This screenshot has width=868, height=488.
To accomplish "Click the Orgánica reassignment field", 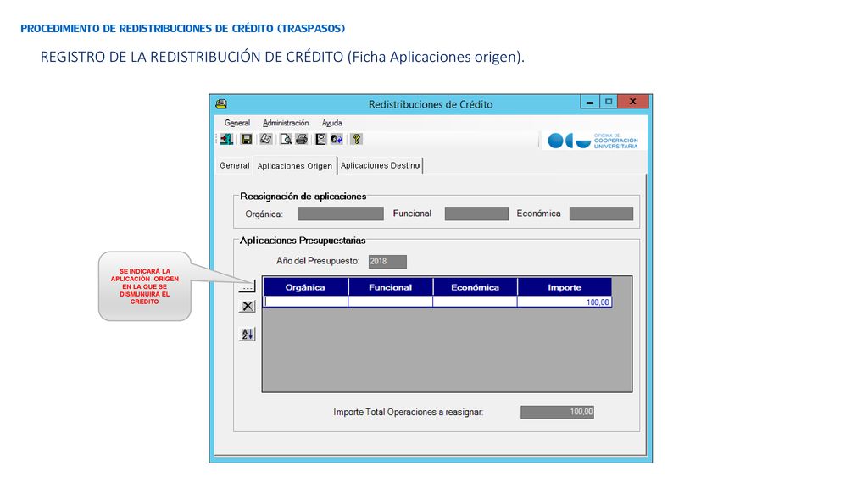I will [x=341, y=213].
